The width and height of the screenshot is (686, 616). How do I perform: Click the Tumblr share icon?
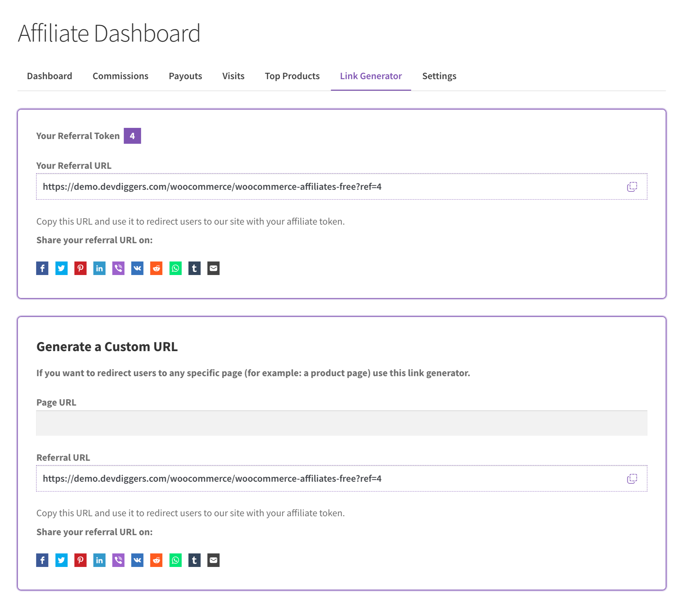(195, 268)
